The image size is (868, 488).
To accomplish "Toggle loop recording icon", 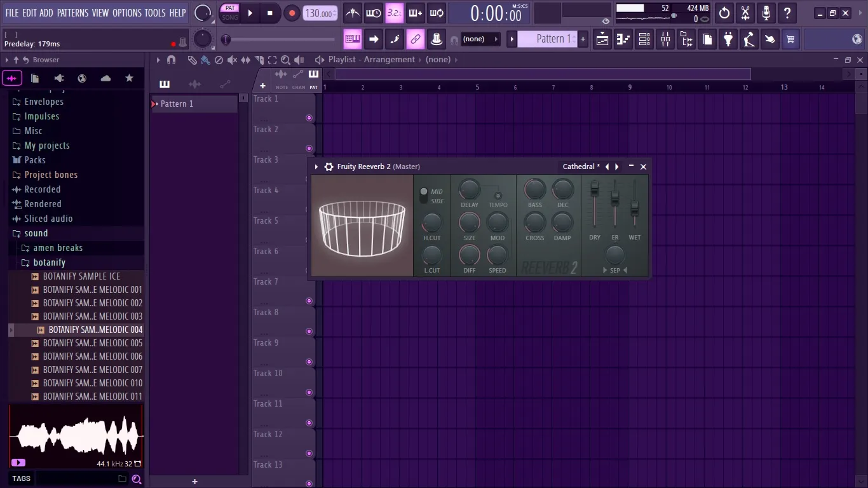I will coord(437,13).
